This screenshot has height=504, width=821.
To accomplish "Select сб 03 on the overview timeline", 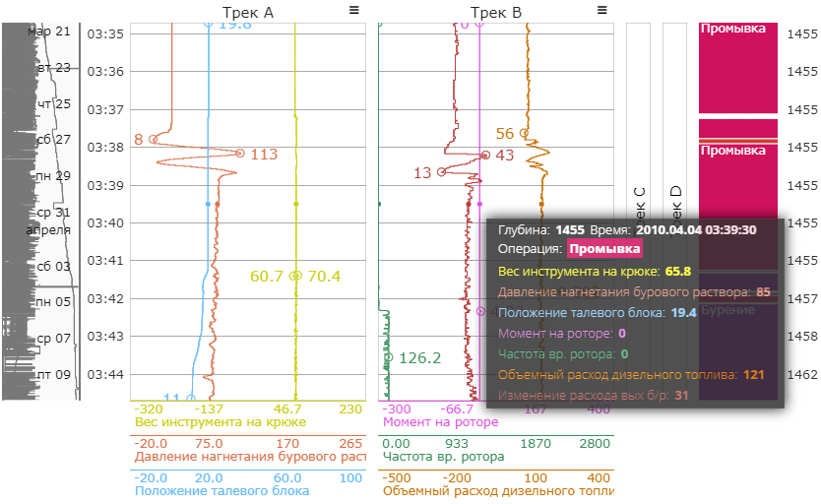I will [x=53, y=266].
